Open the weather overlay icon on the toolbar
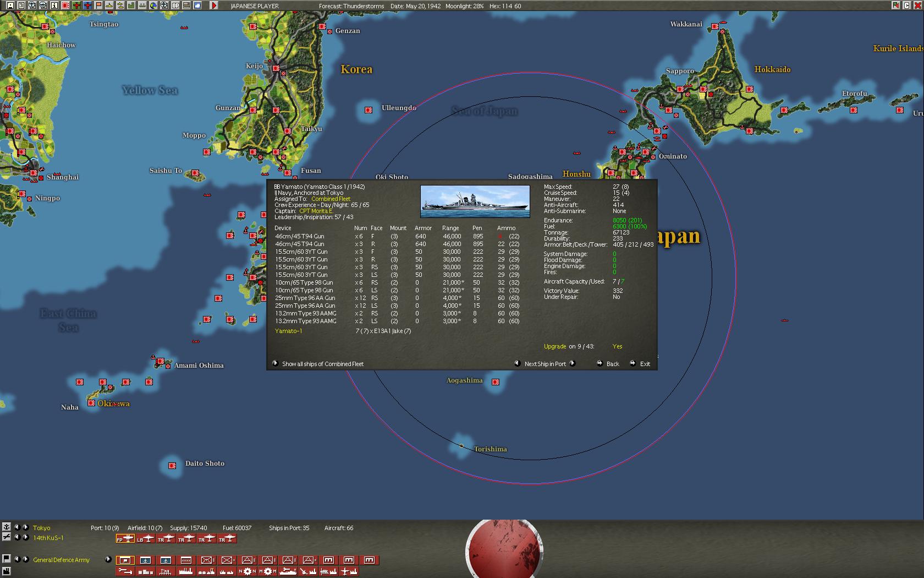 coord(198,6)
